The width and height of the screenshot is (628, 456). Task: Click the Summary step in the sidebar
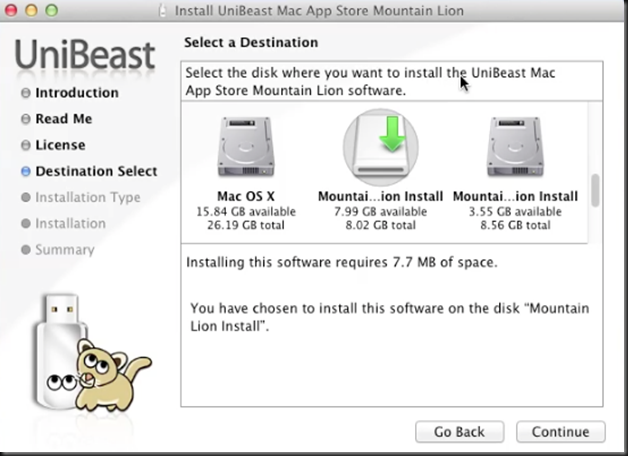64,249
